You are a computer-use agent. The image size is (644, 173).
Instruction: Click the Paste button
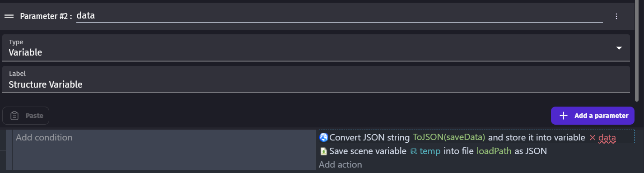point(26,116)
